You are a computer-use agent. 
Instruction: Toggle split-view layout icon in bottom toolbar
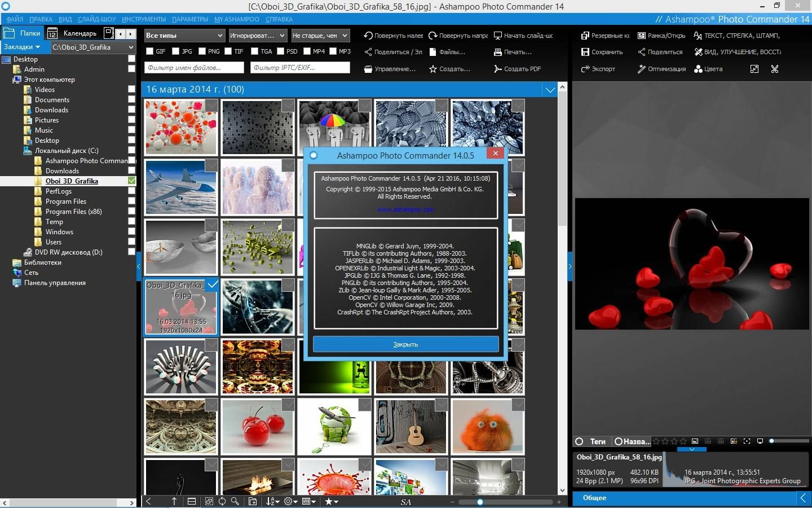click(x=192, y=501)
